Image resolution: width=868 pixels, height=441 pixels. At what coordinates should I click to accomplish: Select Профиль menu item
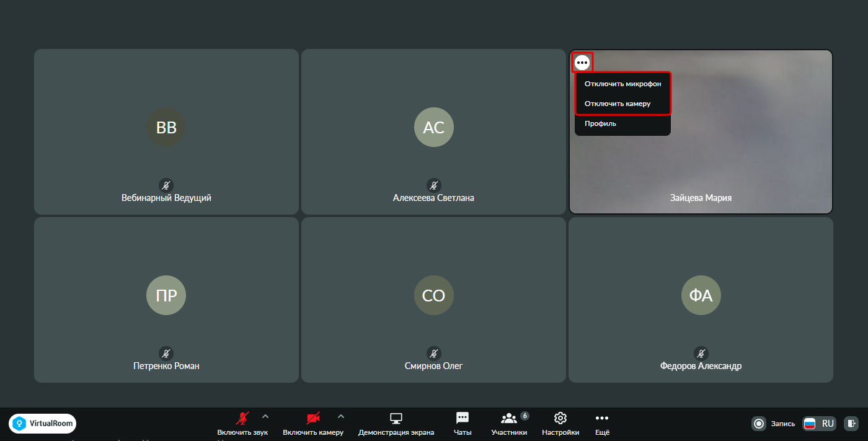coord(622,123)
